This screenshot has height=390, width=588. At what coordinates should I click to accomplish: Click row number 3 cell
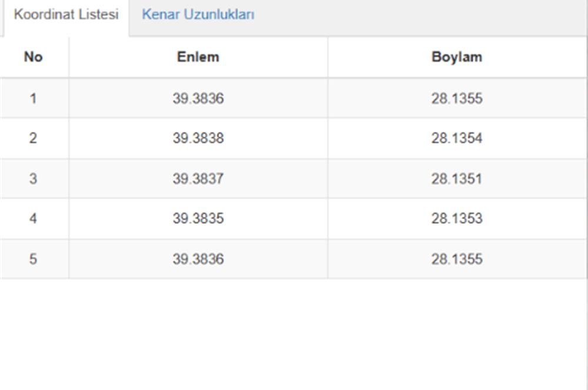[x=34, y=179]
